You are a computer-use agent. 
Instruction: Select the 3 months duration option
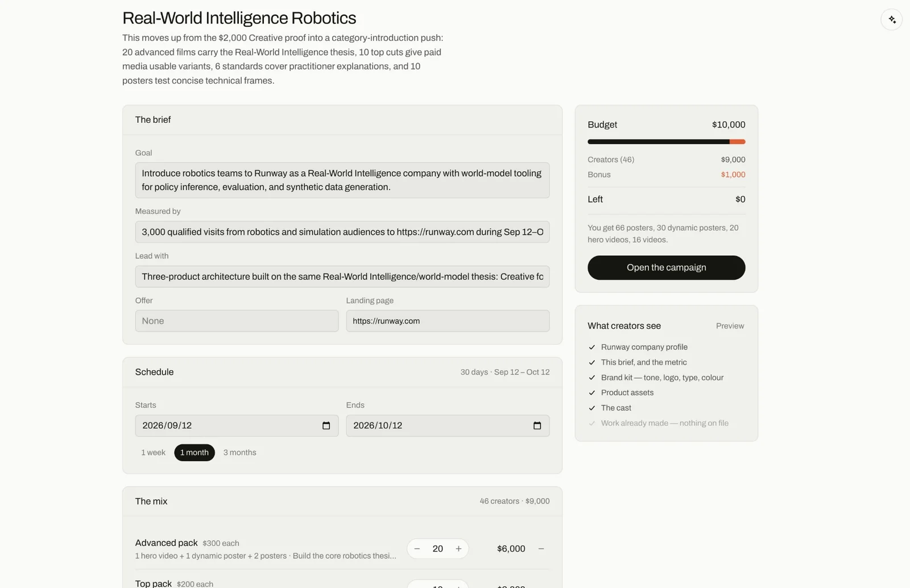pyautogui.click(x=239, y=453)
